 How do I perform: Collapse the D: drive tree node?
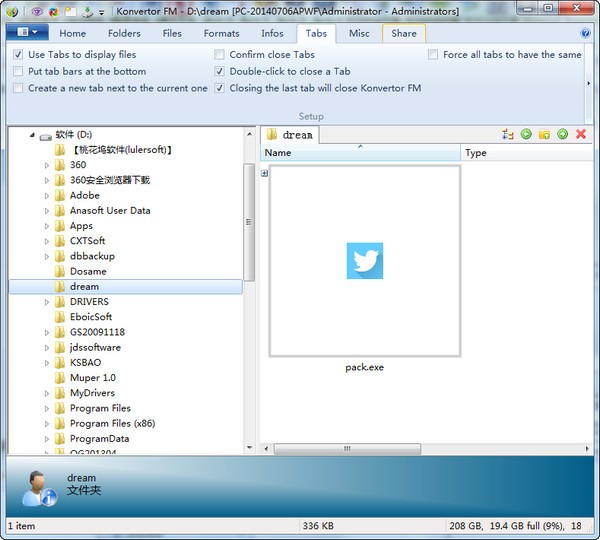click(32, 135)
